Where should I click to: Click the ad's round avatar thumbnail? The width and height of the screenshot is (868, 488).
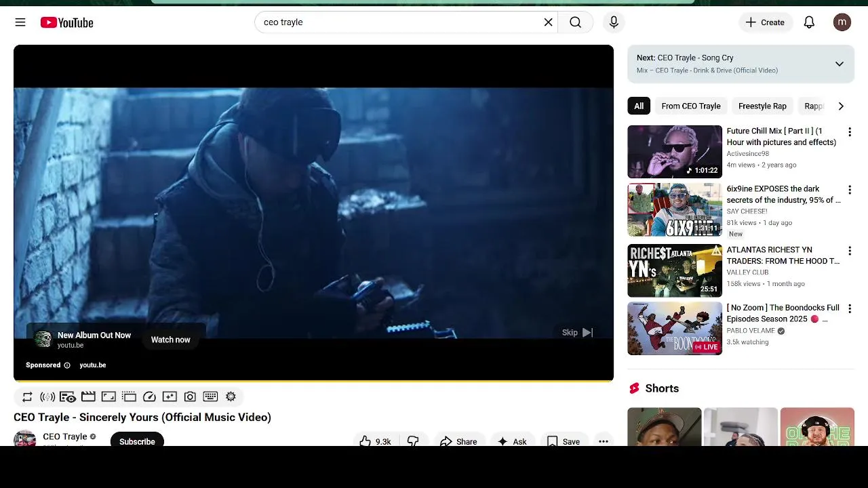pos(43,340)
